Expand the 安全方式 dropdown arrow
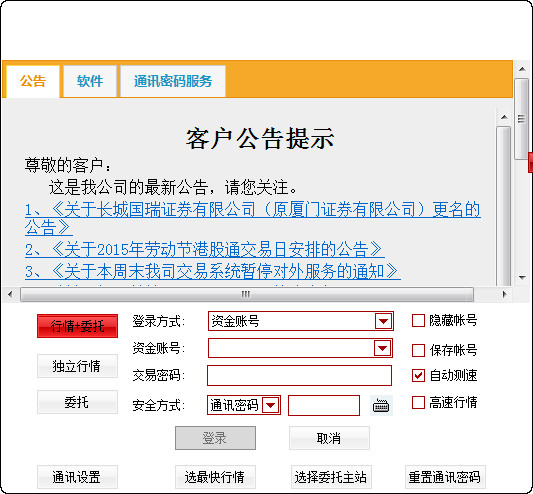This screenshot has width=533, height=494. point(271,405)
